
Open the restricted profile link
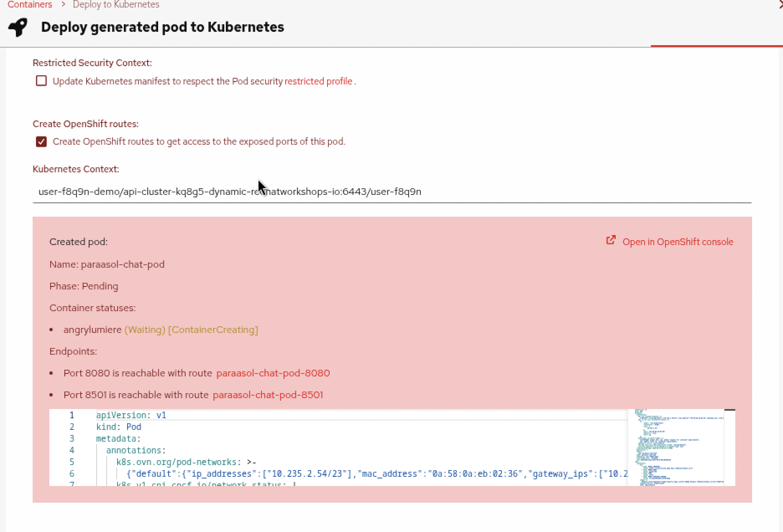318,81
